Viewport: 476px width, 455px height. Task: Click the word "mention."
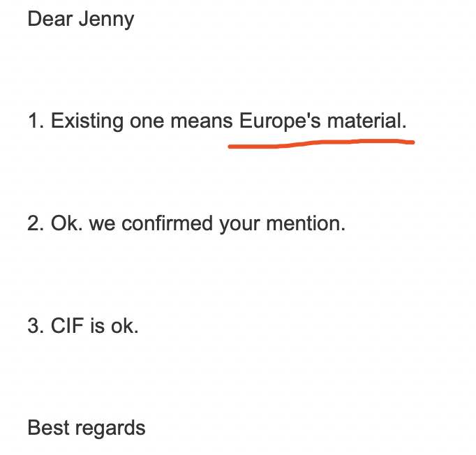coord(306,223)
